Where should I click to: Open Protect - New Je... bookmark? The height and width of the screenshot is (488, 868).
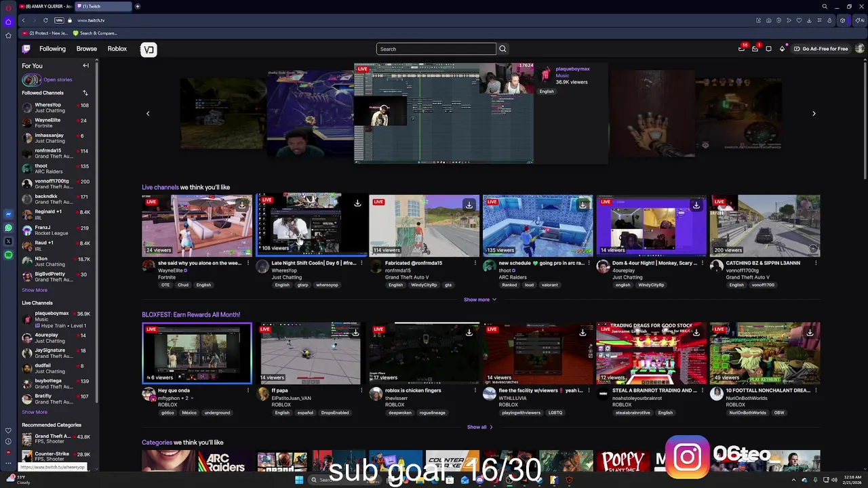[45, 33]
